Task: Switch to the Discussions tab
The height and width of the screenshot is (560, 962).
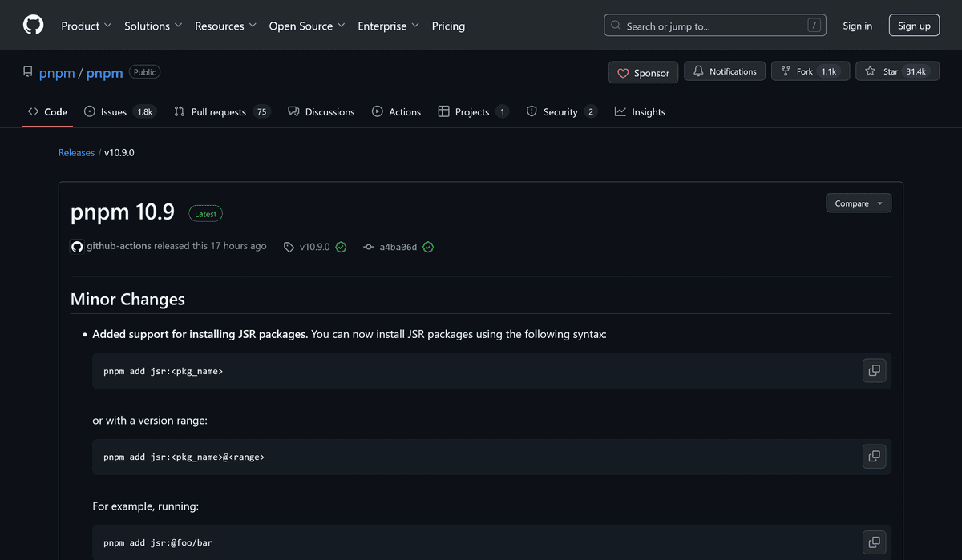Action: pos(321,112)
